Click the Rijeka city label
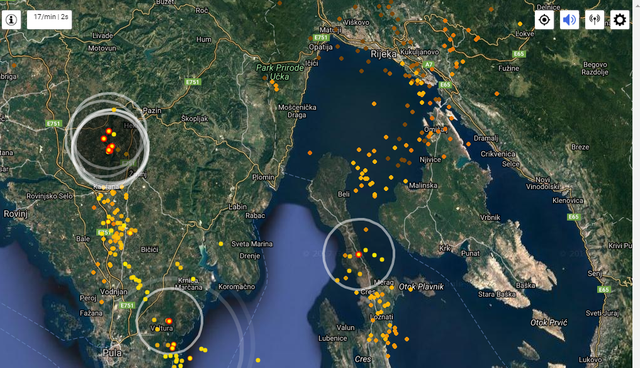The width and height of the screenshot is (640, 368). coord(383,54)
